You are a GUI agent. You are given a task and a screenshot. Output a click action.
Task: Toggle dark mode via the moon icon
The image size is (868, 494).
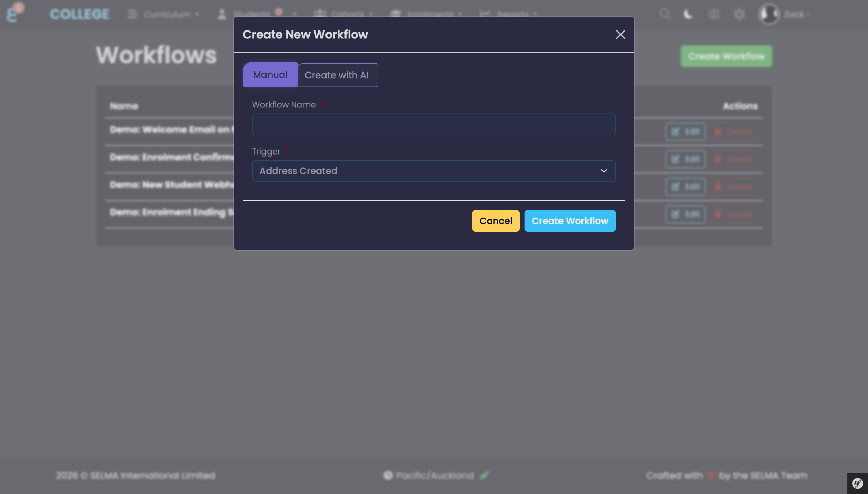tap(688, 14)
